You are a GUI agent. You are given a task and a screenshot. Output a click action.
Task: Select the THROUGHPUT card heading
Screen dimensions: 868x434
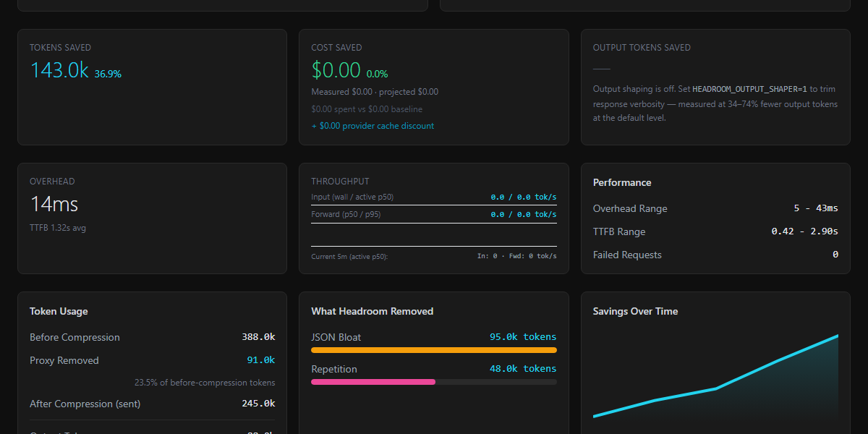340,182
